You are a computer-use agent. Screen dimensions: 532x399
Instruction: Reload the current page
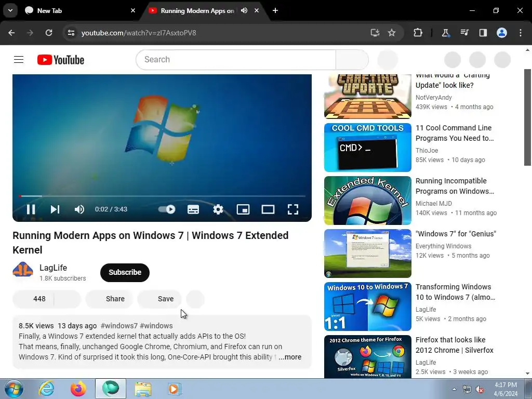tap(49, 33)
